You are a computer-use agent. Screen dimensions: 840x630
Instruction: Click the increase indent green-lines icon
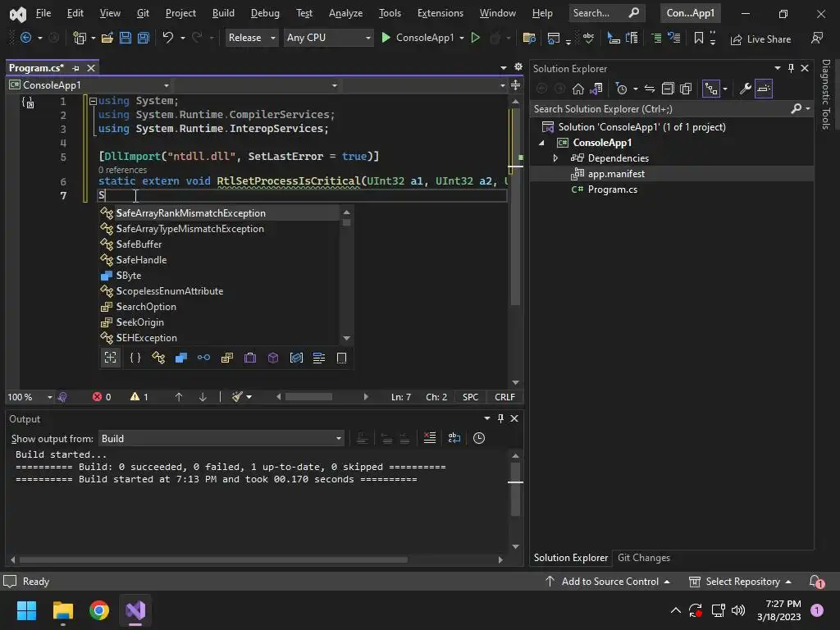click(656, 38)
